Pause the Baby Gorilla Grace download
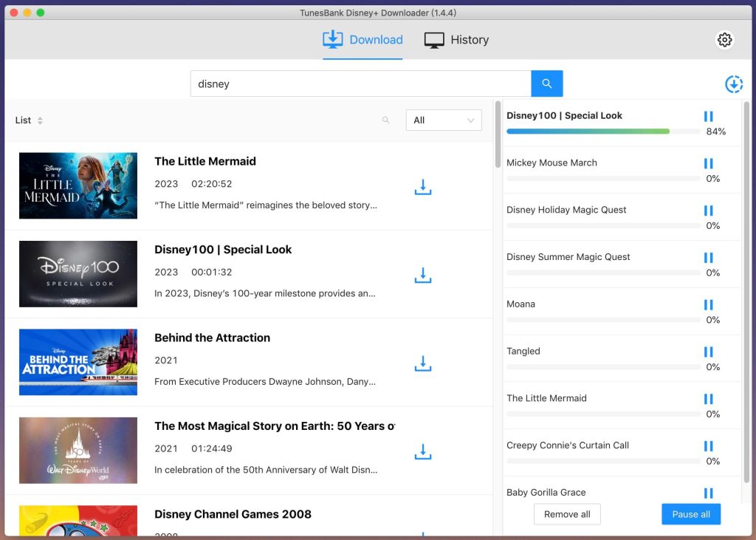The image size is (756, 540). tap(708, 493)
